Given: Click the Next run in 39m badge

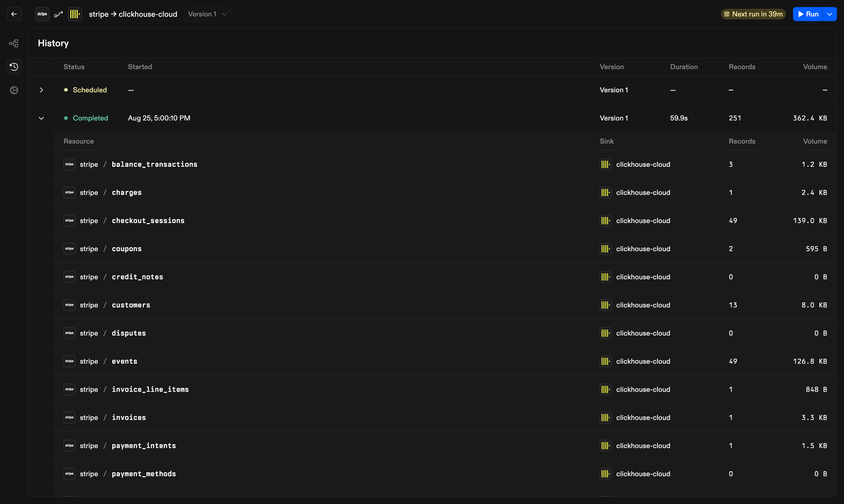Looking at the screenshot, I should [753, 14].
